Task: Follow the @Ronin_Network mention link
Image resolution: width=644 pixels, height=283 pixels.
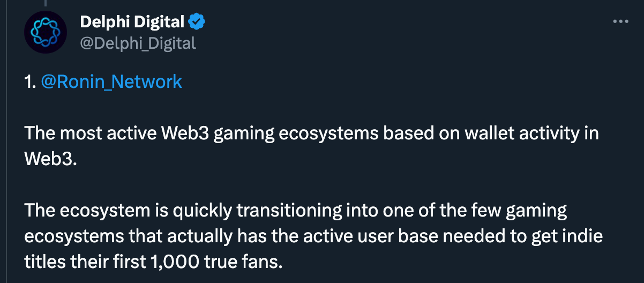Action: click(111, 82)
